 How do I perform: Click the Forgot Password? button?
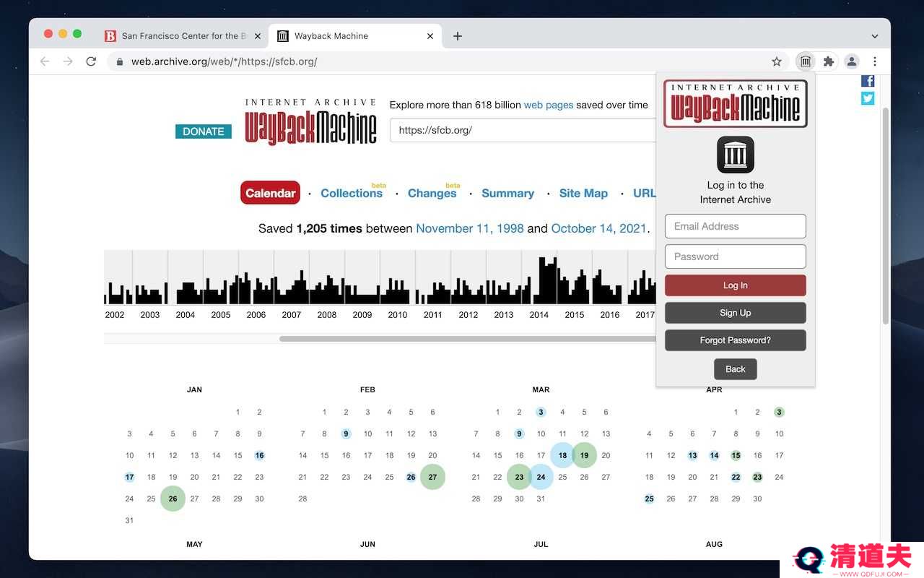click(735, 340)
